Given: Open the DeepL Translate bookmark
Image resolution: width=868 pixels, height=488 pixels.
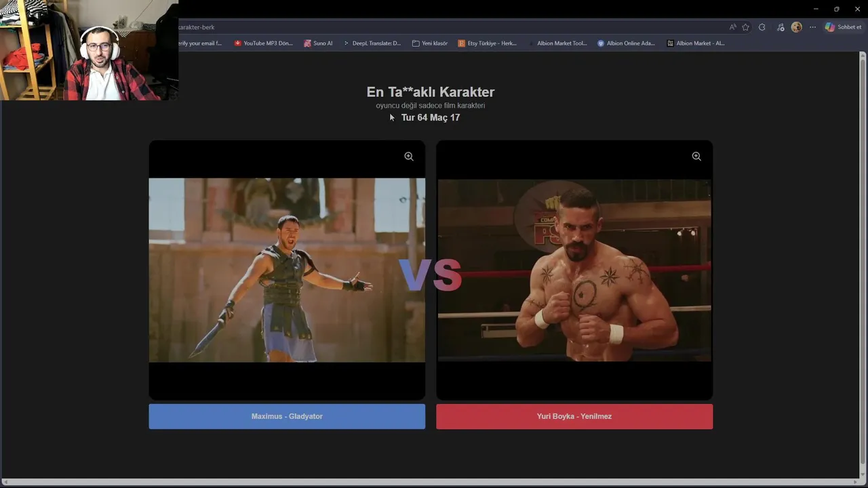Looking at the screenshot, I should click(x=372, y=43).
